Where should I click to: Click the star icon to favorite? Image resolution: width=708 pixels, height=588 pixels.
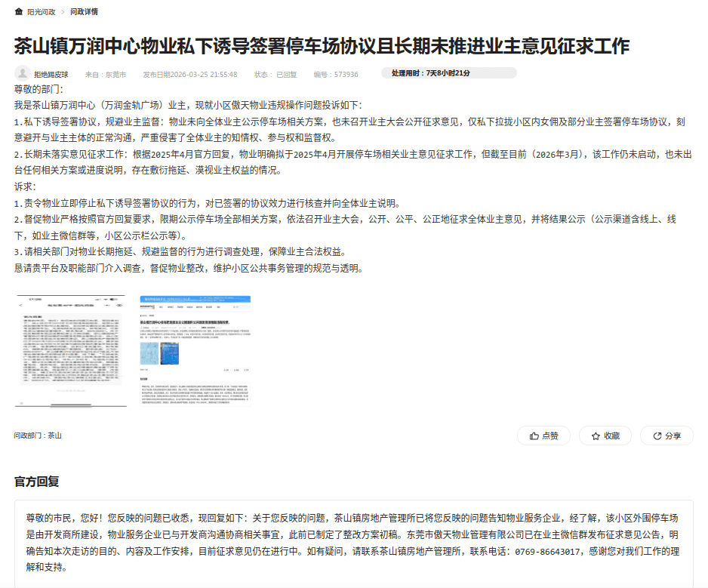[x=596, y=436]
